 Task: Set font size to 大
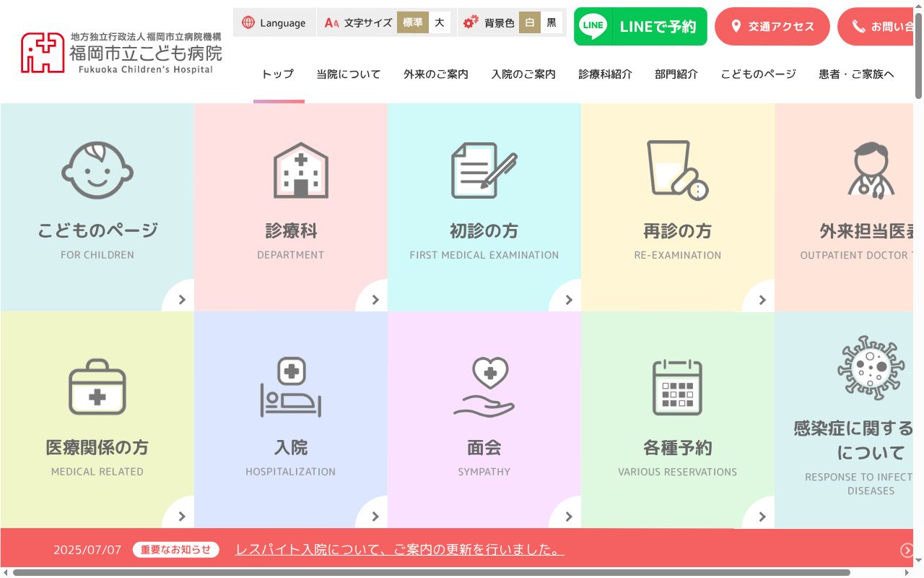440,22
